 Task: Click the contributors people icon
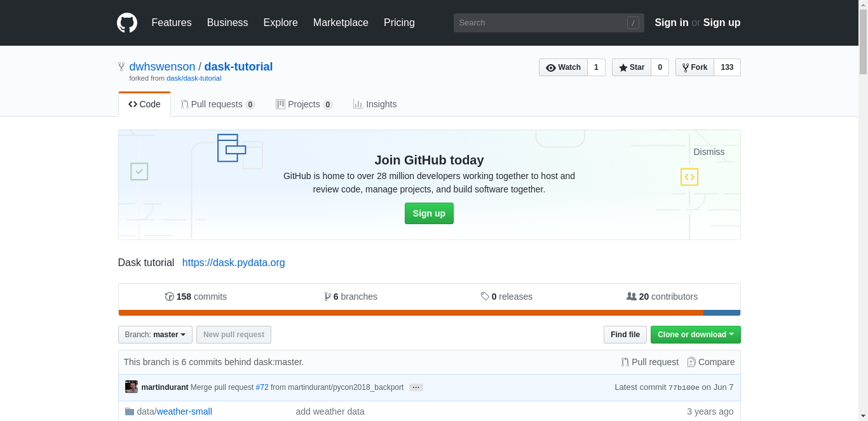(631, 297)
